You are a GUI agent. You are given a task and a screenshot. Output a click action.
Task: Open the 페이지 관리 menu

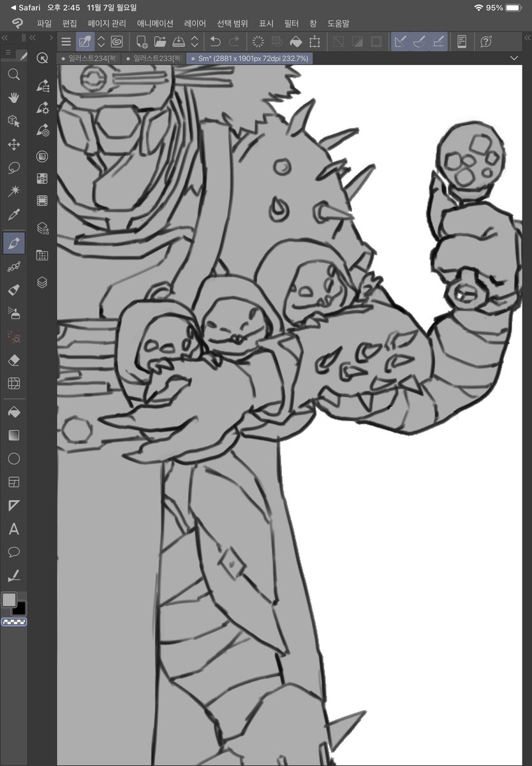[107, 24]
